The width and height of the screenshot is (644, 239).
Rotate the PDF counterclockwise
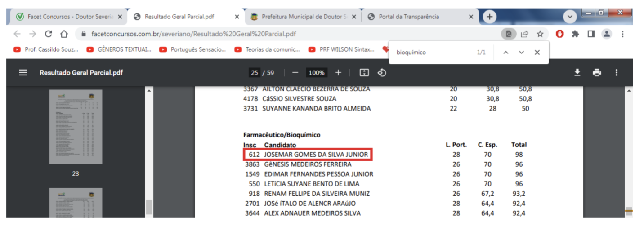point(382,73)
